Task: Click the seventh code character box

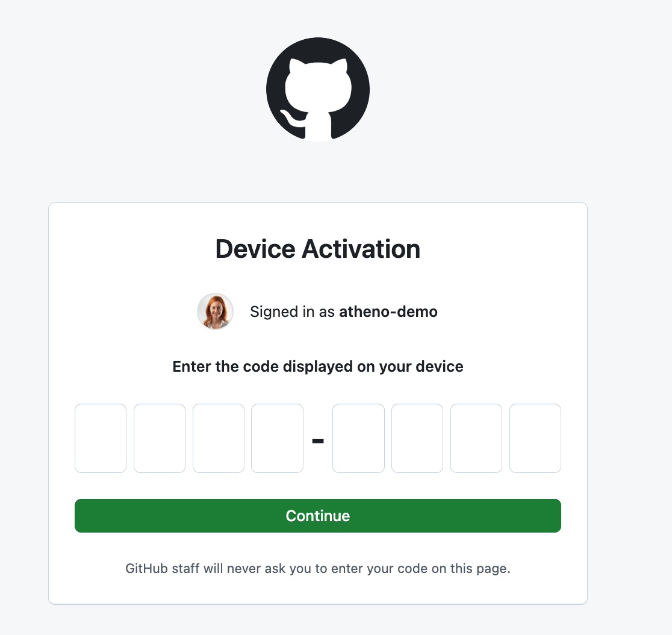Action: click(476, 438)
